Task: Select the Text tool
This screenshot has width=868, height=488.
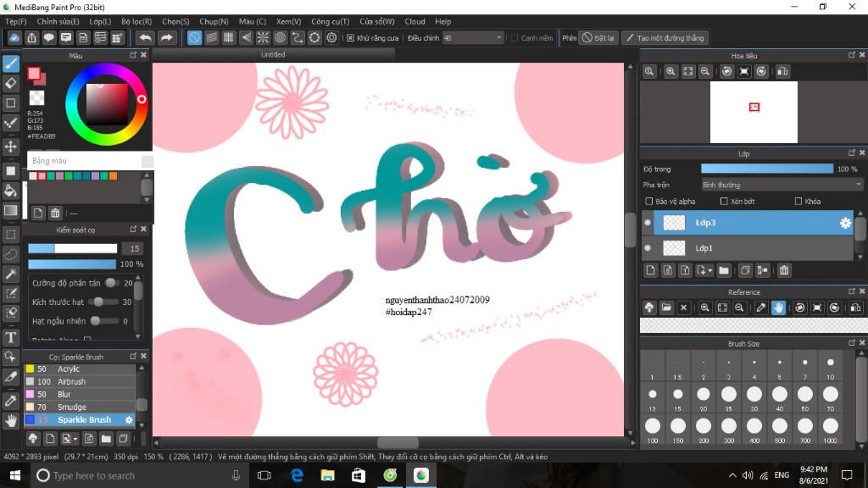Action: click(10, 337)
